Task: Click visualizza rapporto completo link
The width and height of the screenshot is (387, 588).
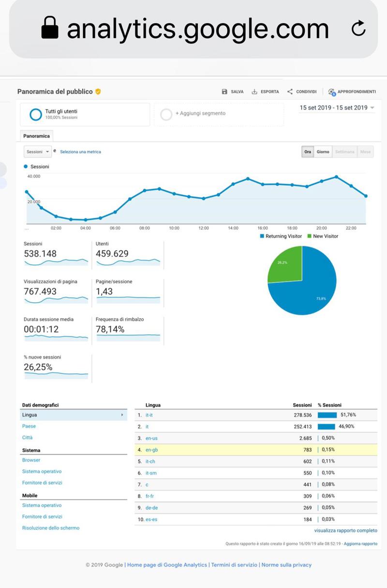Action: 345,531
